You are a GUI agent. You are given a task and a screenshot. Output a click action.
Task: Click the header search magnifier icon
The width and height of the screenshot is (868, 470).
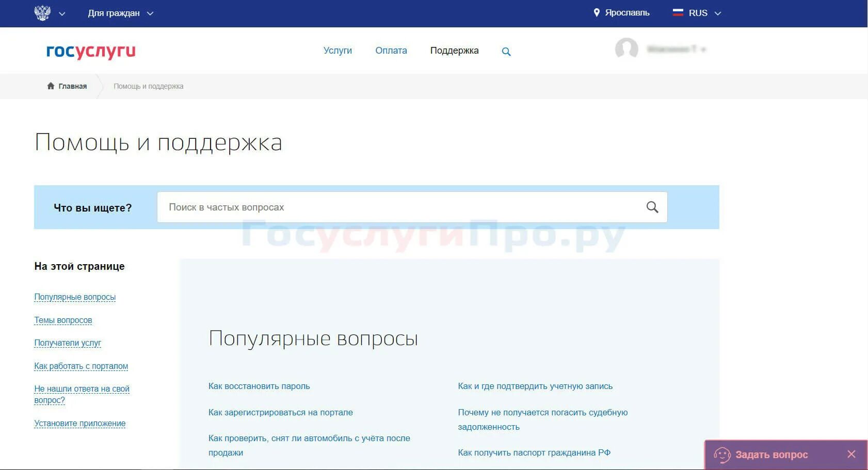pyautogui.click(x=506, y=52)
